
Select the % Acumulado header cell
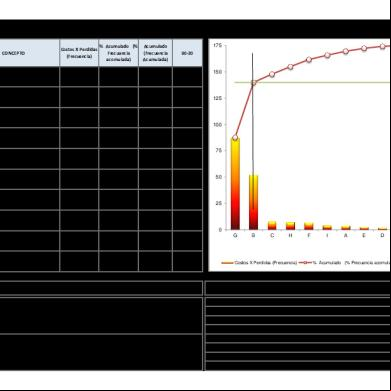(x=118, y=53)
